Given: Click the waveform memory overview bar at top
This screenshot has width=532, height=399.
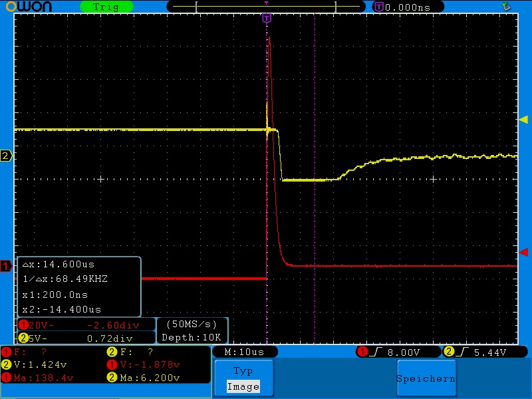Looking at the screenshot, I should point(266,7).
